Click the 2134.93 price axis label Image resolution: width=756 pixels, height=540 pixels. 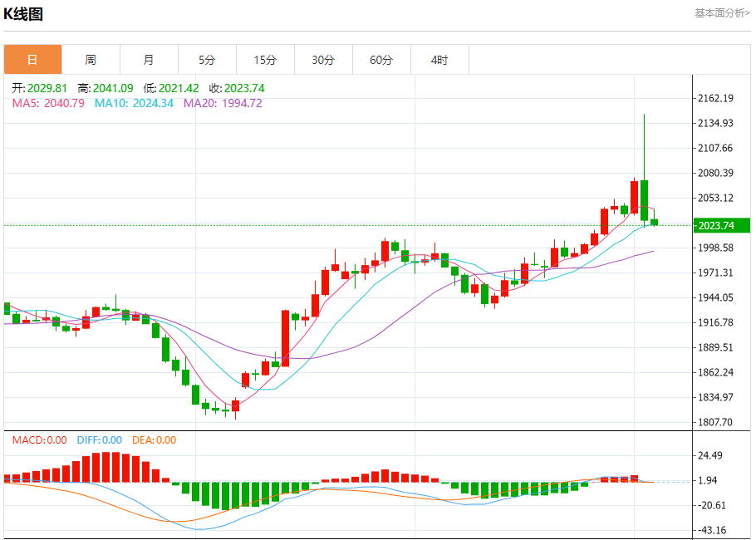point(715,123)
